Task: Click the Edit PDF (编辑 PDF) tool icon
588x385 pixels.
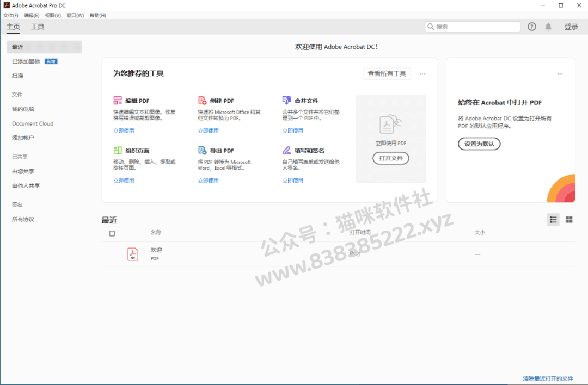Action: point(118,101)
